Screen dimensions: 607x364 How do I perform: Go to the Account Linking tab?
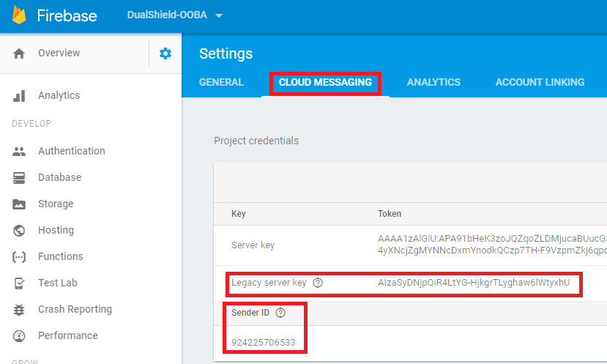(x=540, y=83)
